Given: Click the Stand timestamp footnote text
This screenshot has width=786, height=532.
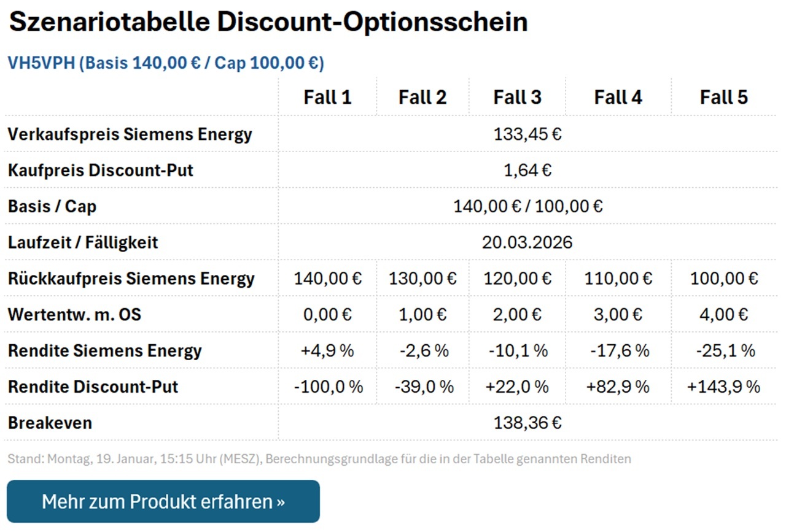Looking at the screenshot, I should 319,458.
